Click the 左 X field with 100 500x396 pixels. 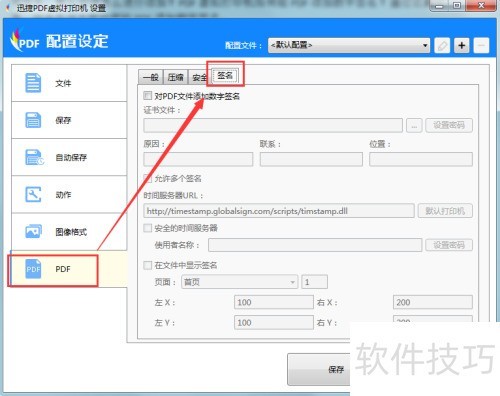coord(274,302)
